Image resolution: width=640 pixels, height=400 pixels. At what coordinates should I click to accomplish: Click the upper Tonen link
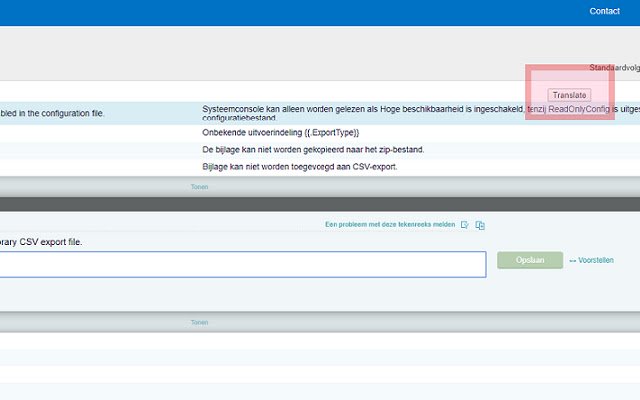coord(199,187)
